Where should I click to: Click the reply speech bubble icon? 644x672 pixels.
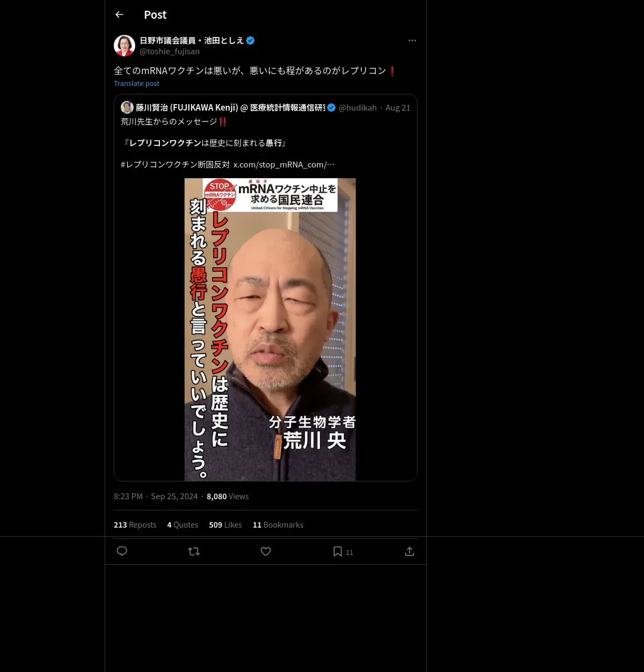click(122, 551)
